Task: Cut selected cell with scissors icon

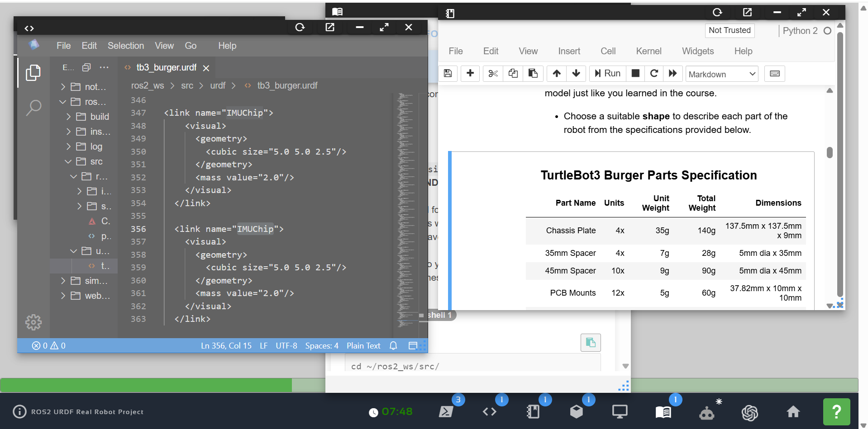Action: (x=493, y=73)
